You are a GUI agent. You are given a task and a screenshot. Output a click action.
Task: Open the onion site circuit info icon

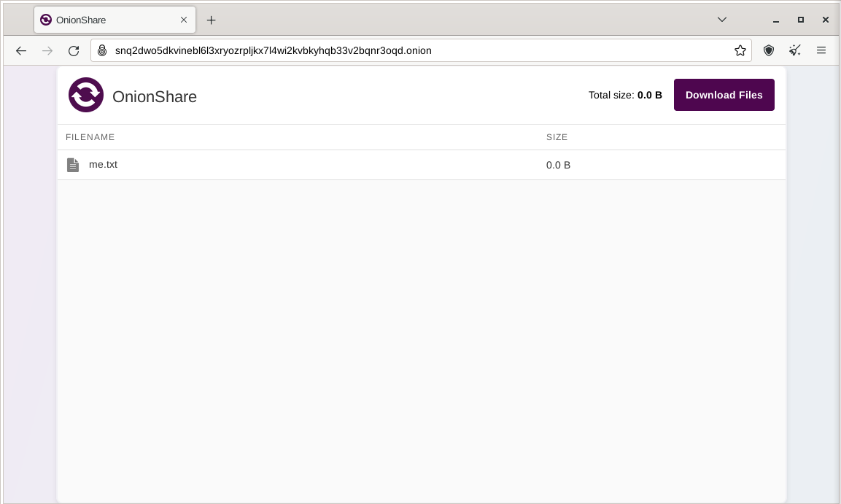pyautogui.click(x=102, y=50)
